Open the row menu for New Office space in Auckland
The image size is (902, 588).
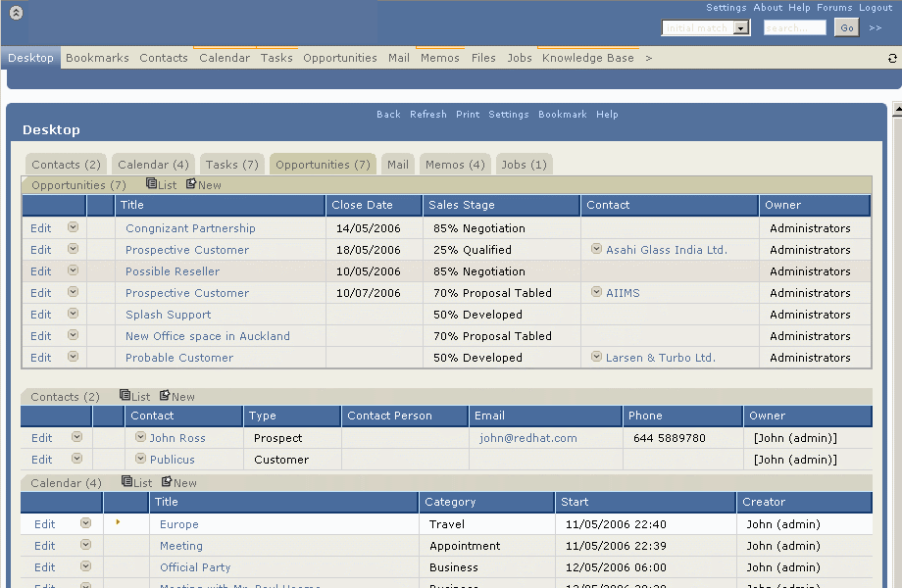pos(74,334)
